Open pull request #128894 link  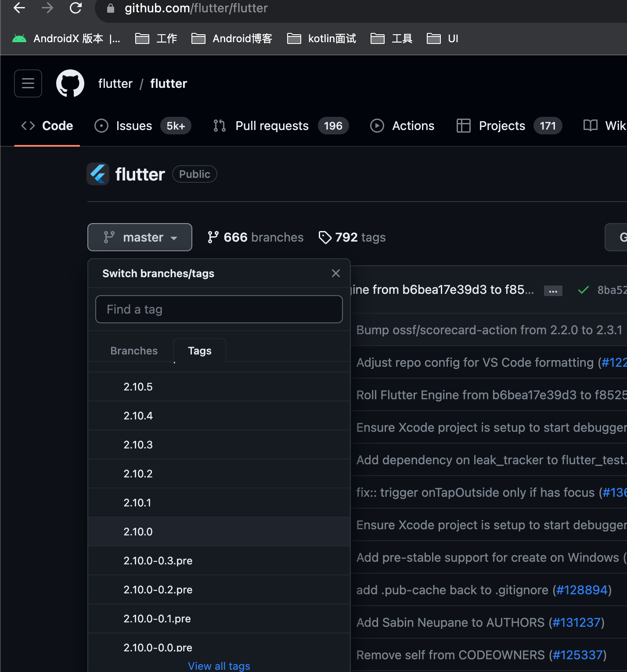(582, 590)
